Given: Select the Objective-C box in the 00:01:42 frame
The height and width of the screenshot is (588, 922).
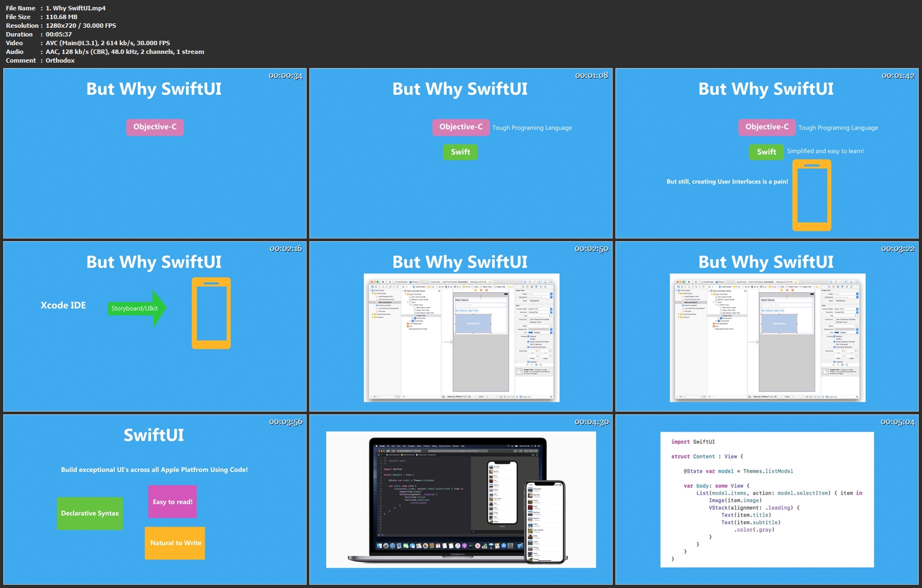Looking at the screenshot, I should [767, 127].
